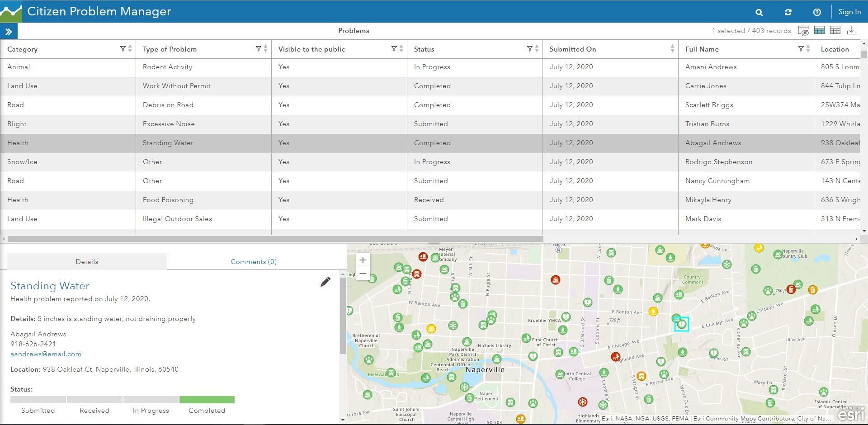Refresh the data with the refresh icon
Viewport: 868px width, 425px height.
(x=788, y=12)
